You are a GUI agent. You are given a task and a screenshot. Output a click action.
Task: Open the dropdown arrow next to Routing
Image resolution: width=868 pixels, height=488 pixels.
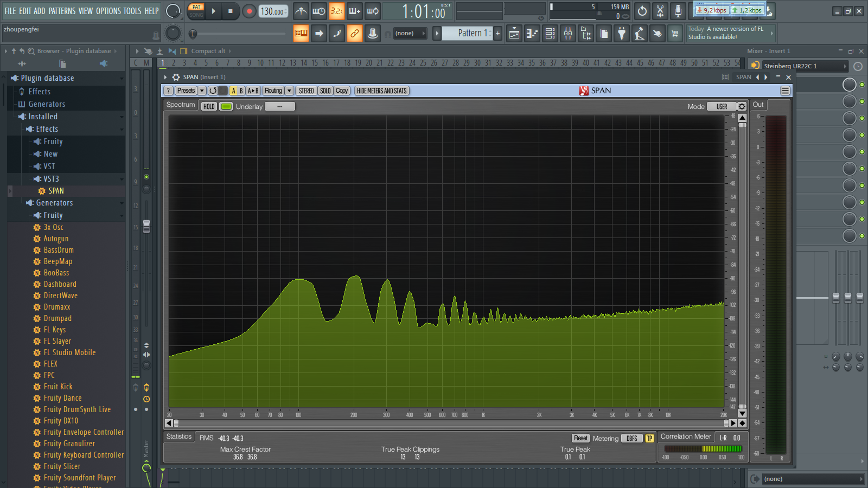pos(290,91)
